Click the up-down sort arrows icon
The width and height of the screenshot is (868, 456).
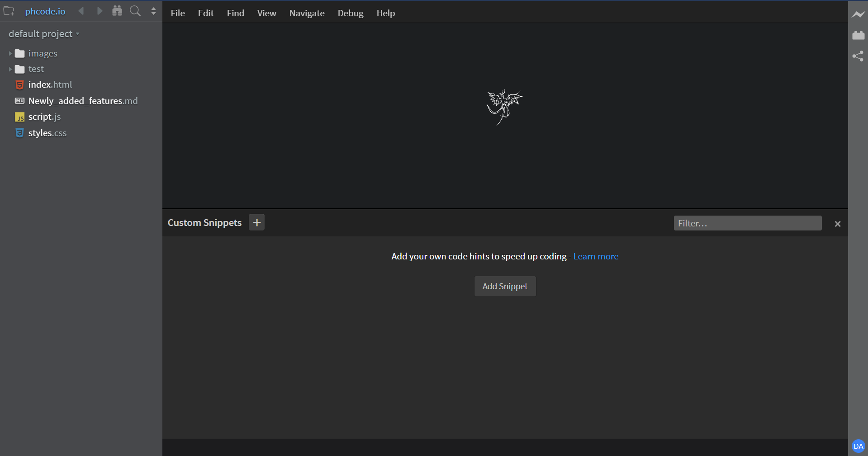153,11
